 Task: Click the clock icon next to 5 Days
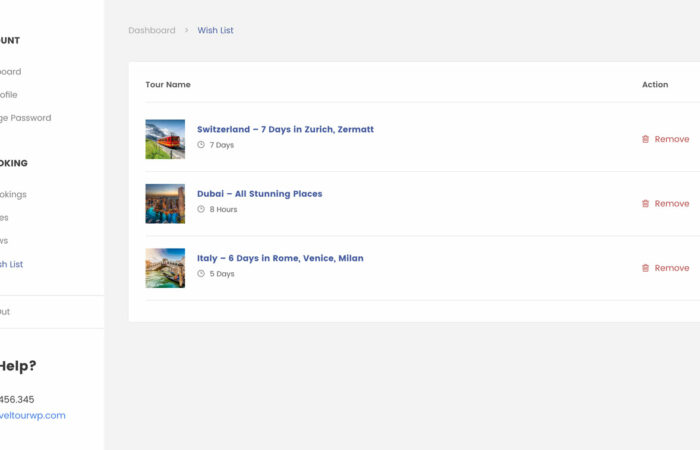(x=201, y=274)
